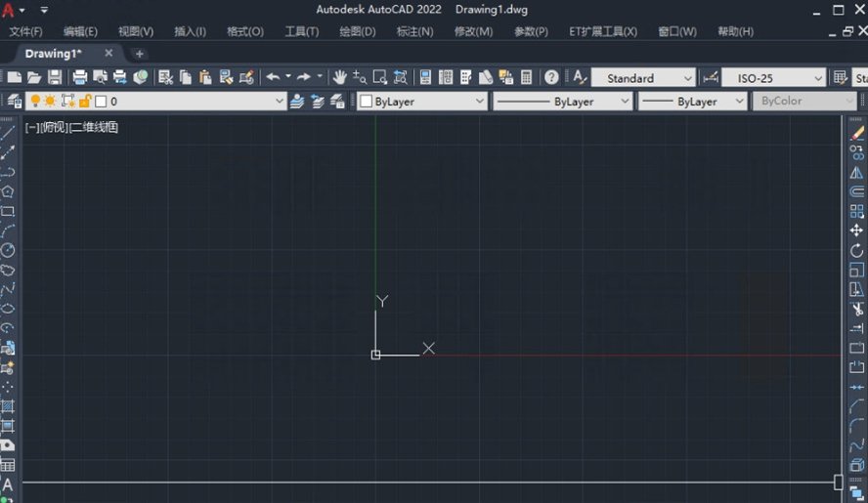Click the white ByLayer color swatch
Screen dimensions: 868x503
coord(366,102)
